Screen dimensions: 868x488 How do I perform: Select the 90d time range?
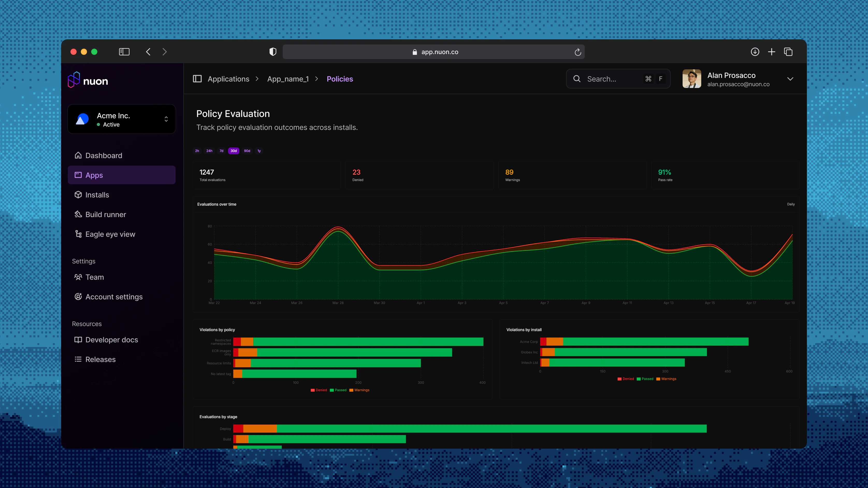[247, 151]
